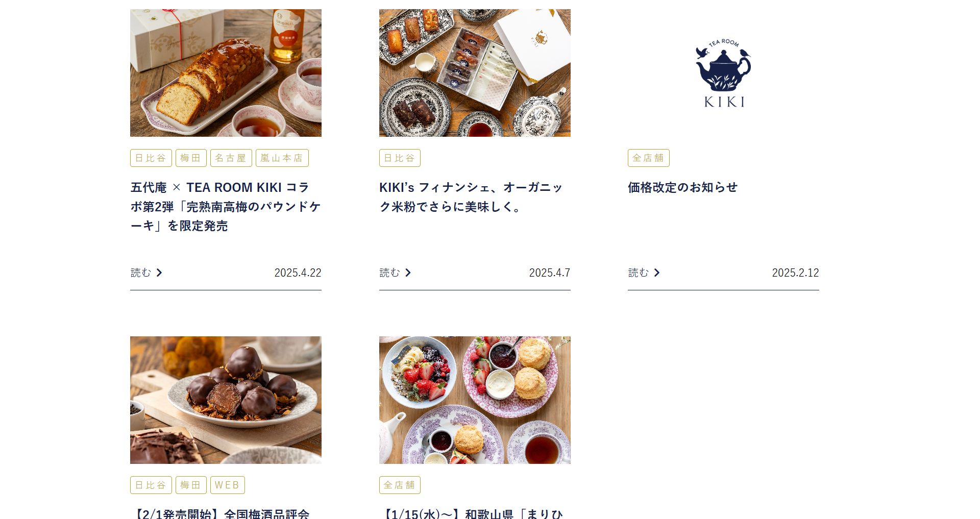
Task: Select the 梅田 tag under pound cake post
Action: 191,158
